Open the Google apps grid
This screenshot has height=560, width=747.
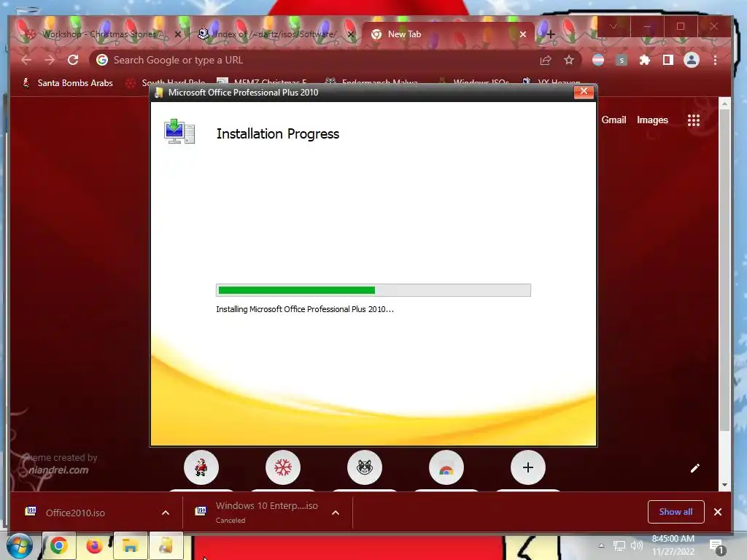[x=694, y=120]
